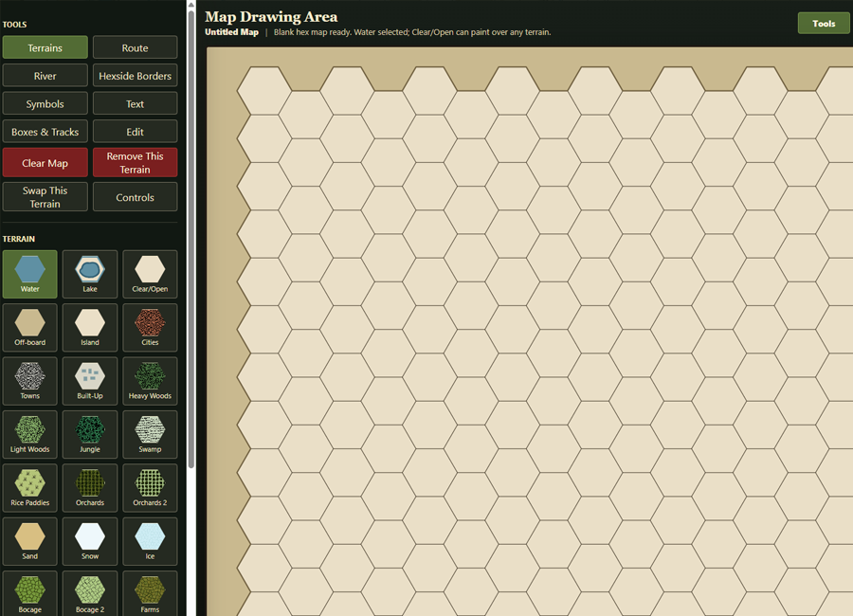This screenshot has height=616, width=853.
Task: Select the Water terrain hex
Action: coord(30,274)
